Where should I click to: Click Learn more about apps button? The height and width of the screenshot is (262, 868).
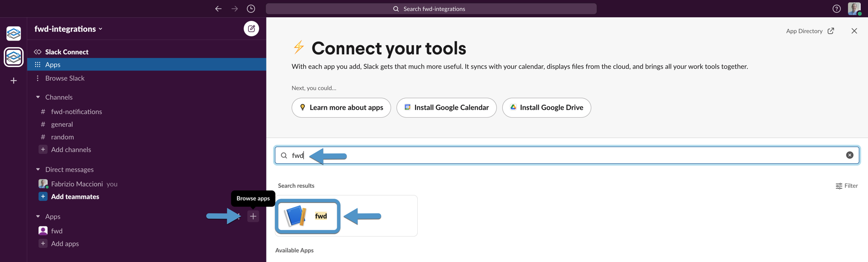tap(341, 108)
